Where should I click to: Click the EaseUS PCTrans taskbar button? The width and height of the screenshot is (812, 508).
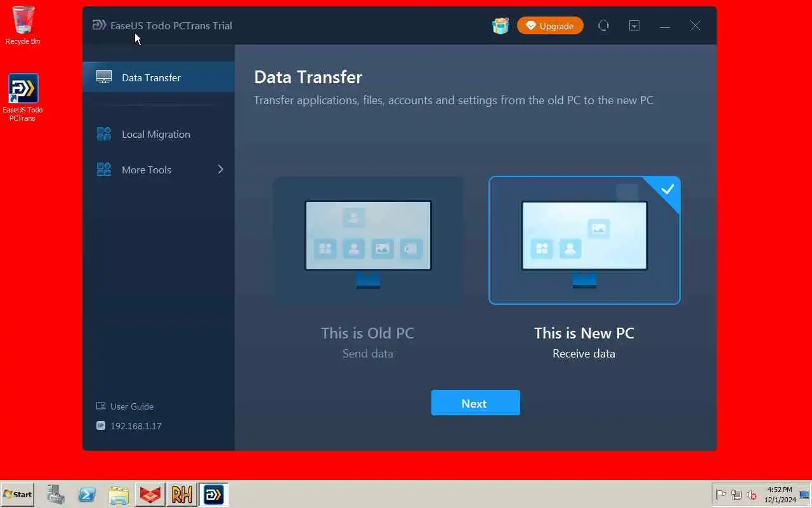[x=214, y=495]
